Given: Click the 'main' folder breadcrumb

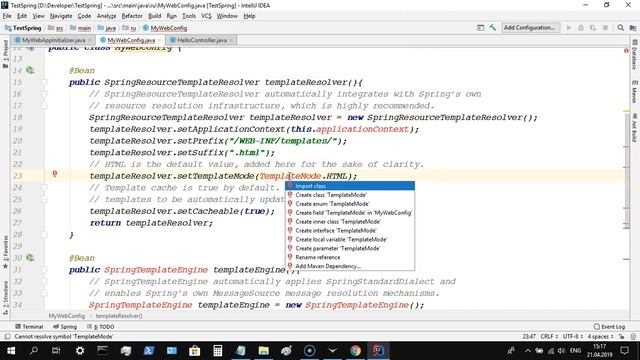Looking at the screenshot, I should (x=80, y=28).
